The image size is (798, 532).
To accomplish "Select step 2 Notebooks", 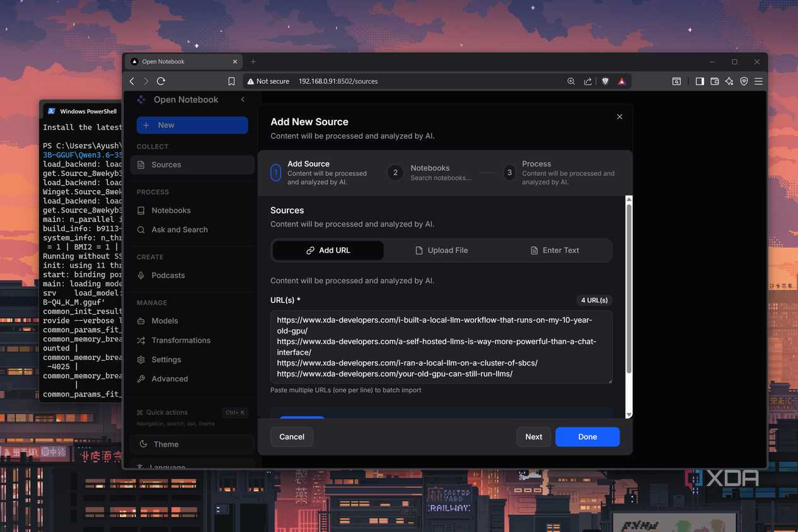I will 430,173.
